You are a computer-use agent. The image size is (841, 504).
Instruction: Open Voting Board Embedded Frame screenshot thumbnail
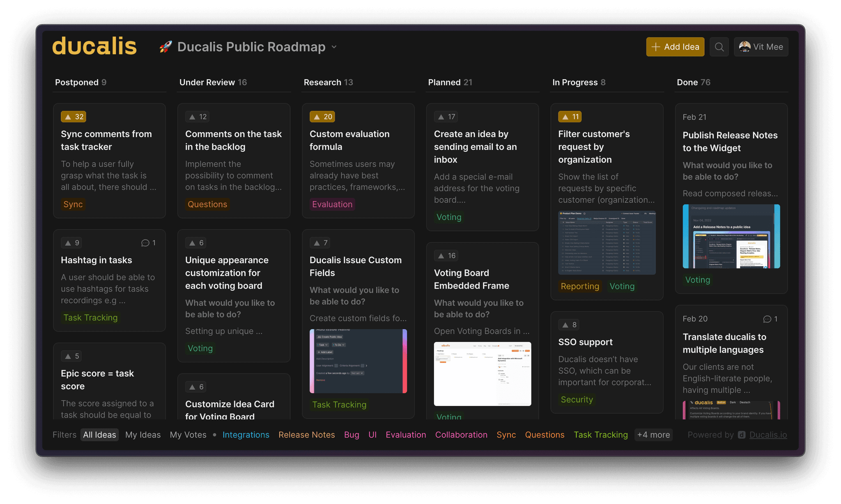[483, 373]
